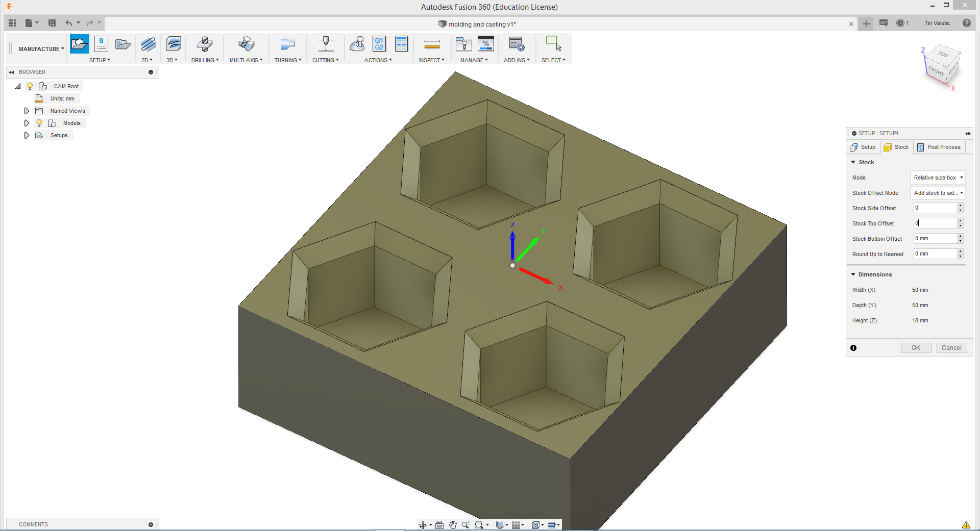Open the Stock Offset Mode dropdown
This screenshot has height=531, width=980.
pos(938,193)
